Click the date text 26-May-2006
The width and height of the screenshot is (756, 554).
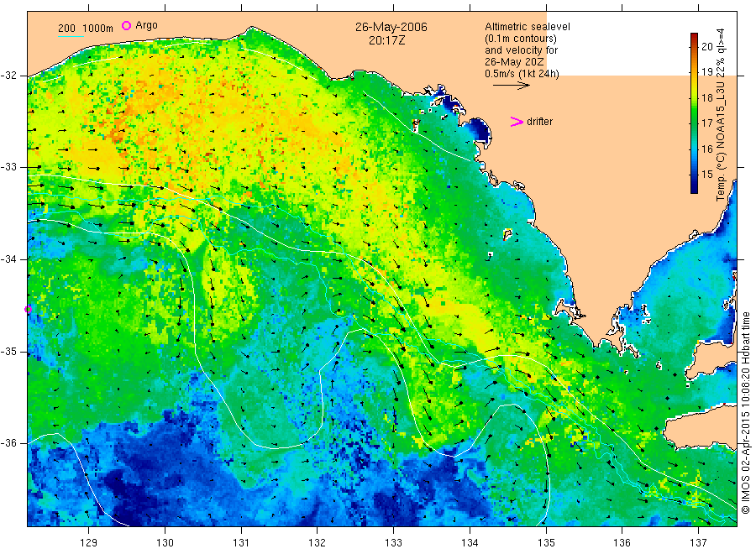pyautogui.click(x=391, y=27)
